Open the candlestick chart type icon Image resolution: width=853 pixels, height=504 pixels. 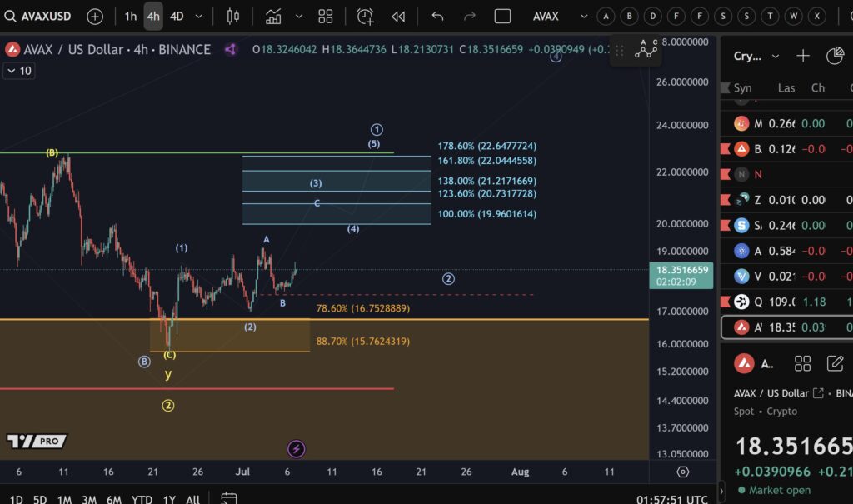tap(233, 17)
